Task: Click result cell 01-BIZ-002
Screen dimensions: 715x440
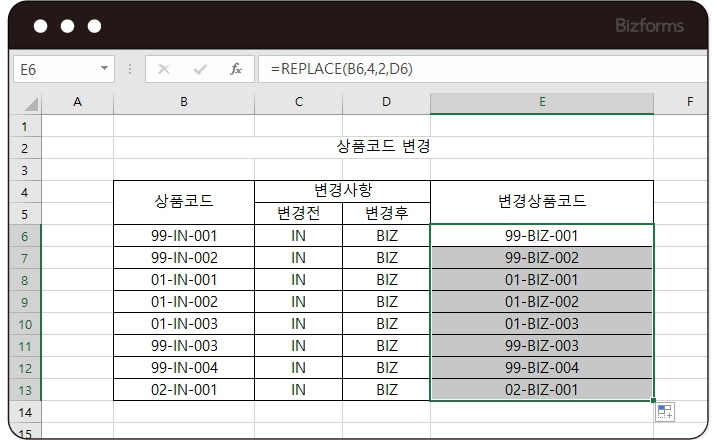Action: [542, 301]
